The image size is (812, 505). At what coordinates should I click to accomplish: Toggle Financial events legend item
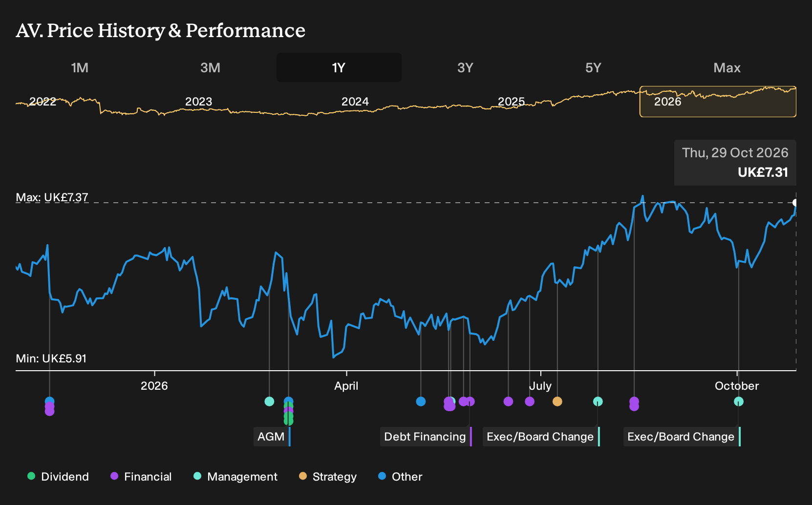click(x=141, y=476)
